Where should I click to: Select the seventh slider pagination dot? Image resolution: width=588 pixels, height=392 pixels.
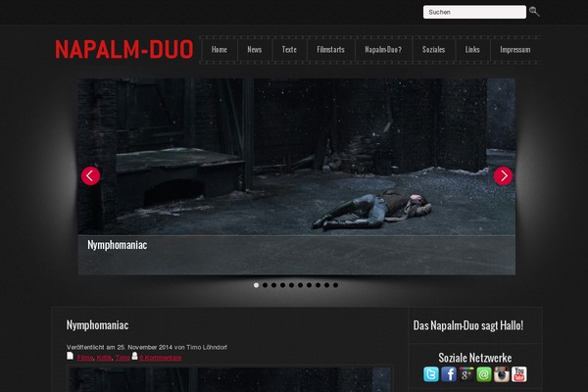click(309, 285)
